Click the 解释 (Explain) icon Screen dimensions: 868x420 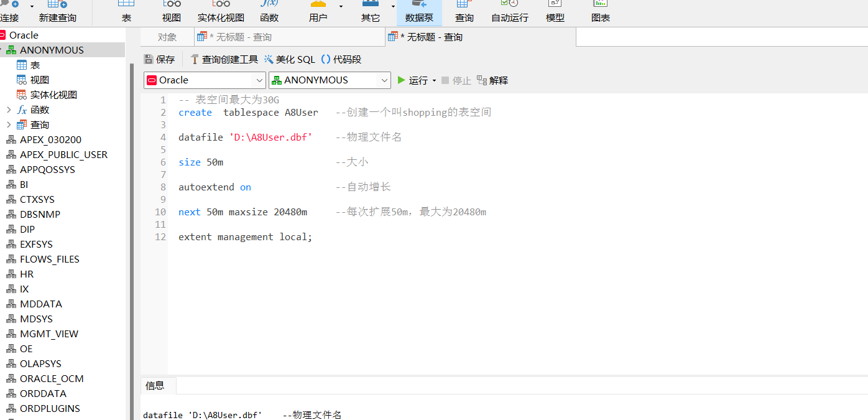(492, 80)
